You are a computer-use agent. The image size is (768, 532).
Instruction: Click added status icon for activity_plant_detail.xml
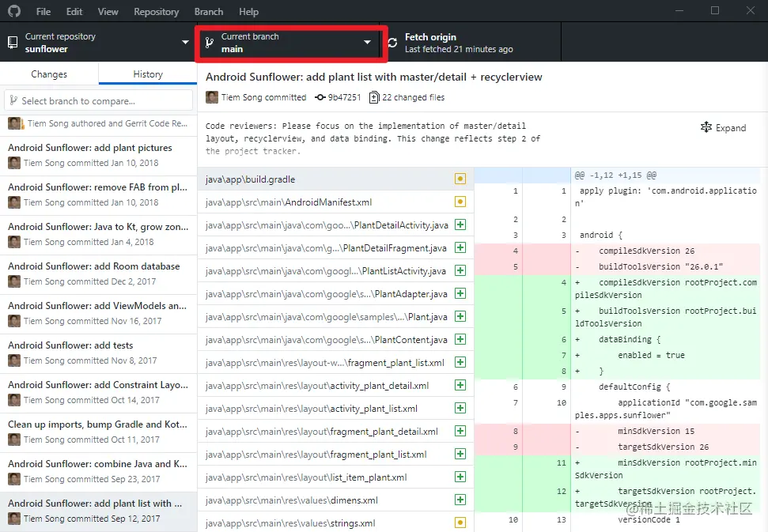pos(460,385)
